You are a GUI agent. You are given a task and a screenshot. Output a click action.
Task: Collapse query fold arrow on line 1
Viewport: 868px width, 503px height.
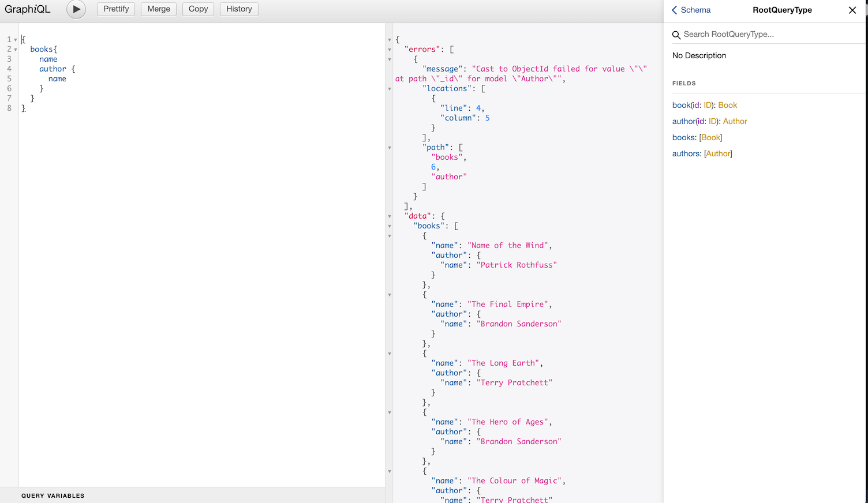[16, 40]
